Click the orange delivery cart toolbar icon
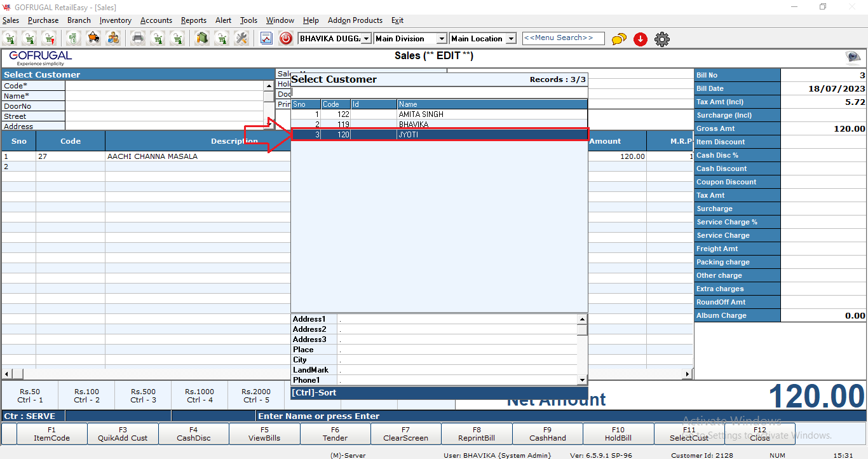 (93, 39)
